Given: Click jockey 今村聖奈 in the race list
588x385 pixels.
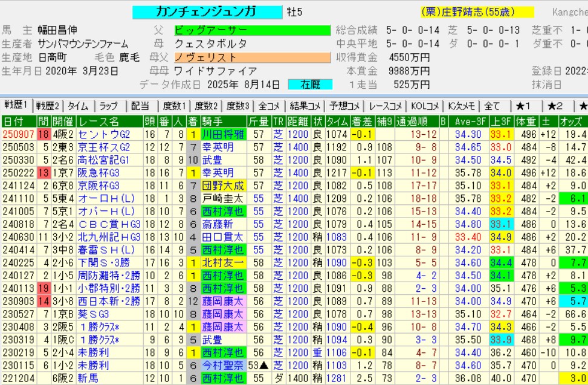Looking at the screenshot, I should coord(222,366).
